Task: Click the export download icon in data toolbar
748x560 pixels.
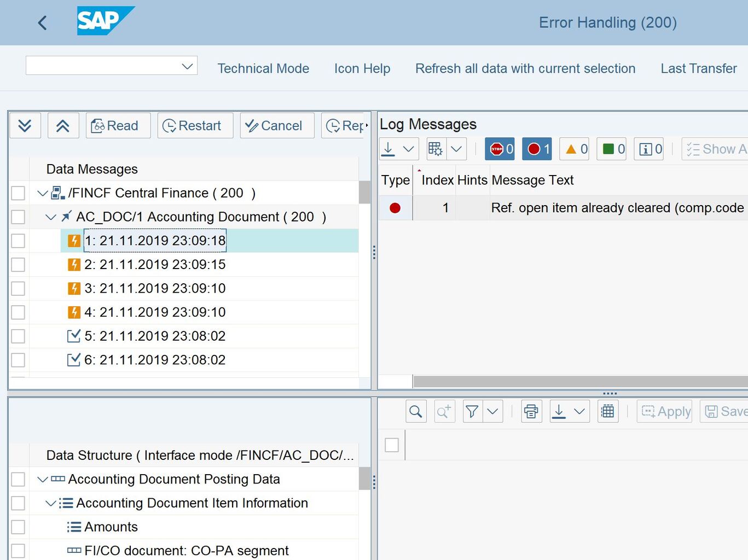Action: pos(559,411)
